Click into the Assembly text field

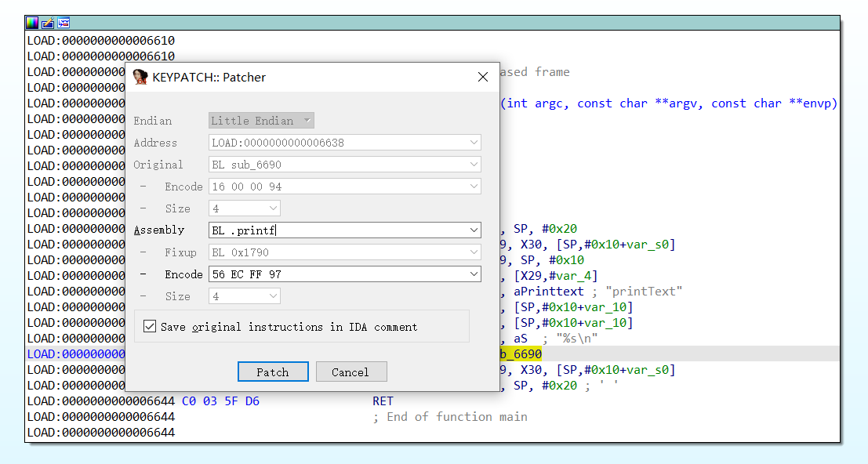[x=337, y=230]
